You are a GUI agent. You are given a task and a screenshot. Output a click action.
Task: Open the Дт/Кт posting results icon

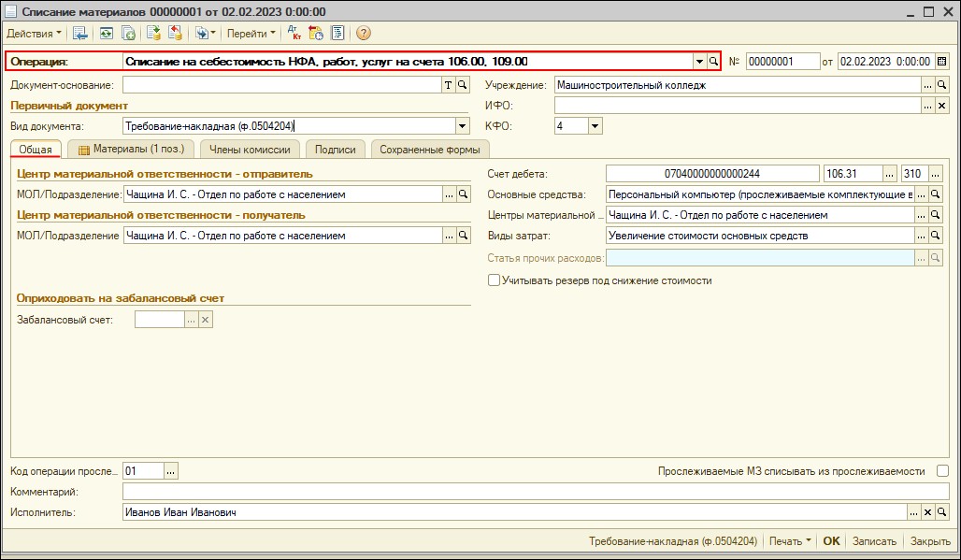(296, 34)
